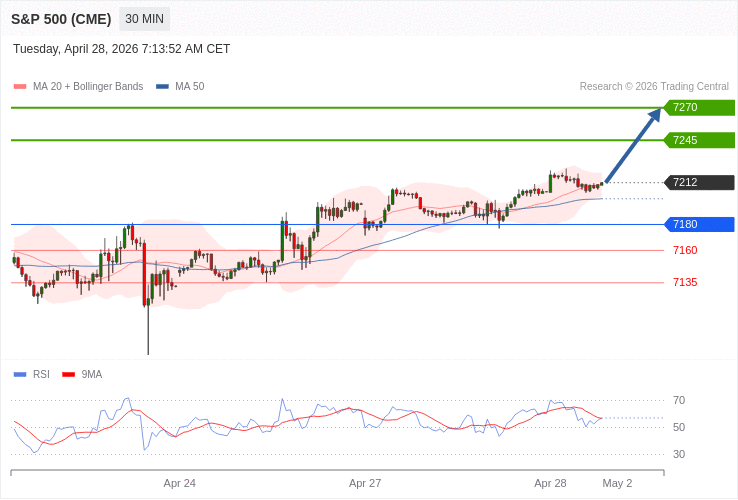This screenshot has height=500, width=738.
Task: Click the dark 7212 current price tag
Action: pos(698,182)
